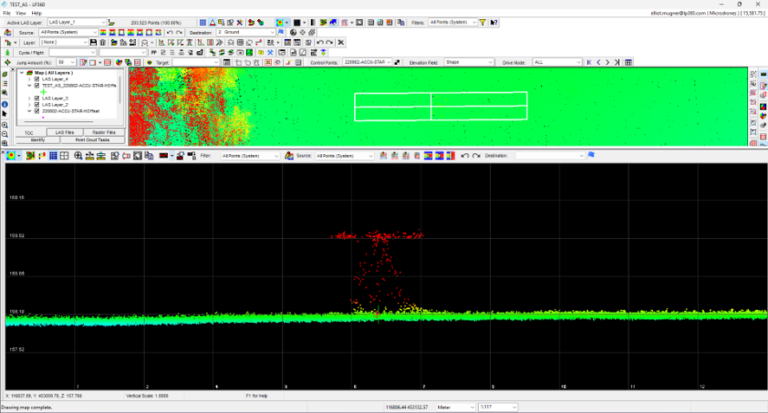This screenshot has height=413, width=768.
Task: Click the PP icon in Cycle / Flight toolbar
Action: click(x=154, y=52)
